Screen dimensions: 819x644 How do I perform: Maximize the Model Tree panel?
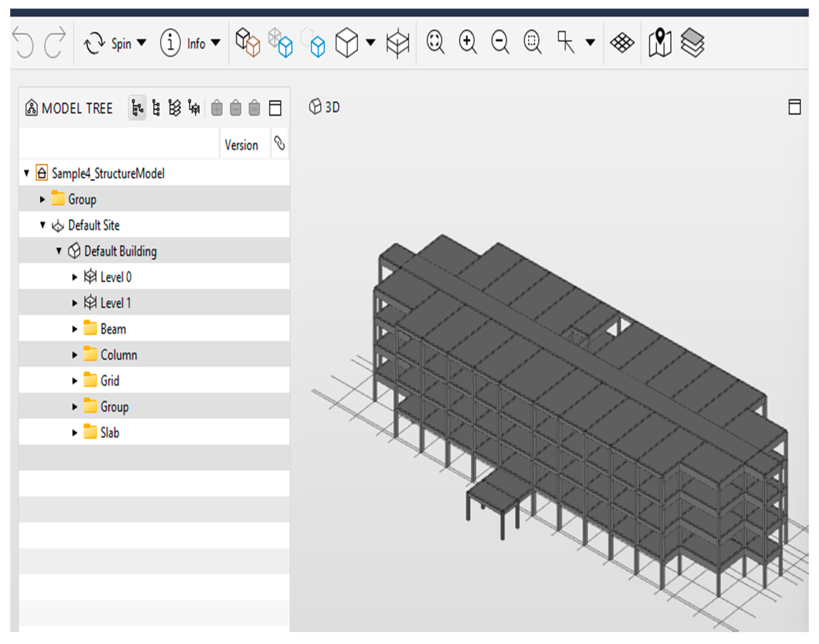275,108
